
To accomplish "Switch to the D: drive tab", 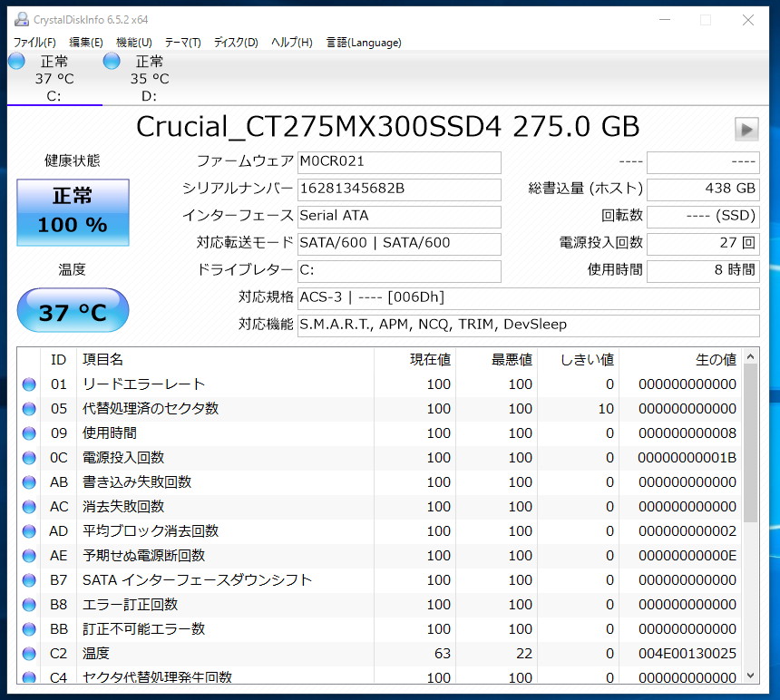I will [150, 78].
